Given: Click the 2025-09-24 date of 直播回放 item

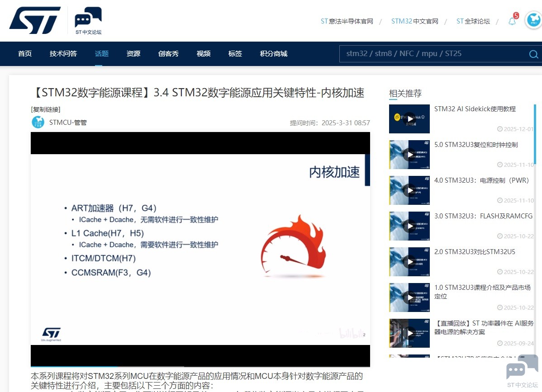Looking at the screenshot, I should point(515,343).
